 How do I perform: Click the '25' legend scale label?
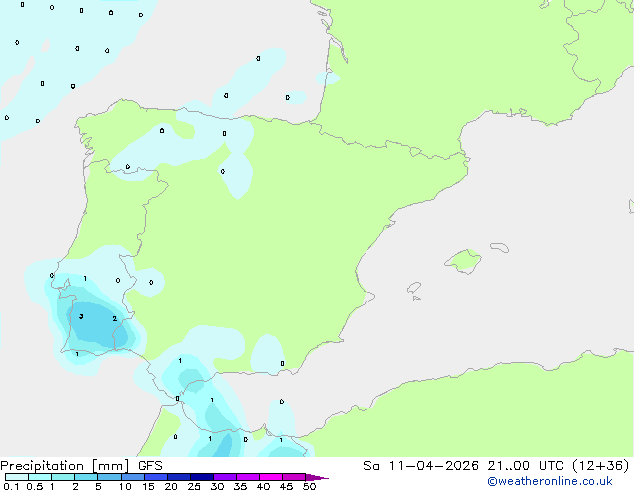tap(194, 486)
